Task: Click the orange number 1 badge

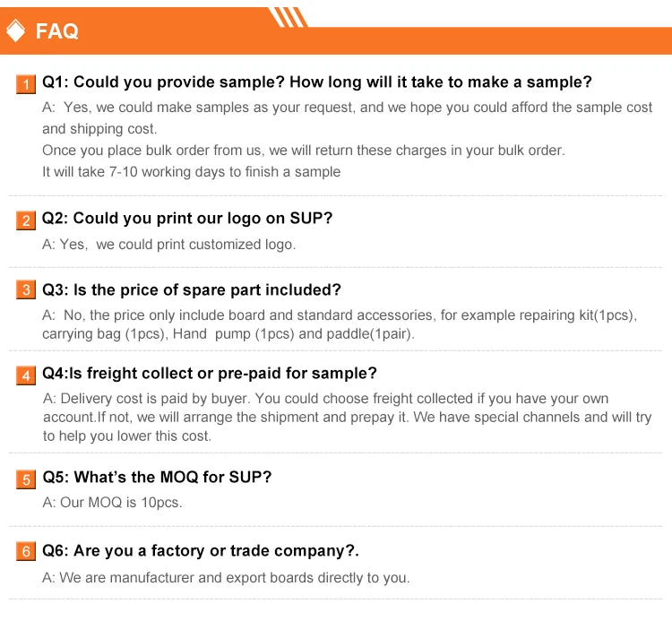Action: [27, 84]
